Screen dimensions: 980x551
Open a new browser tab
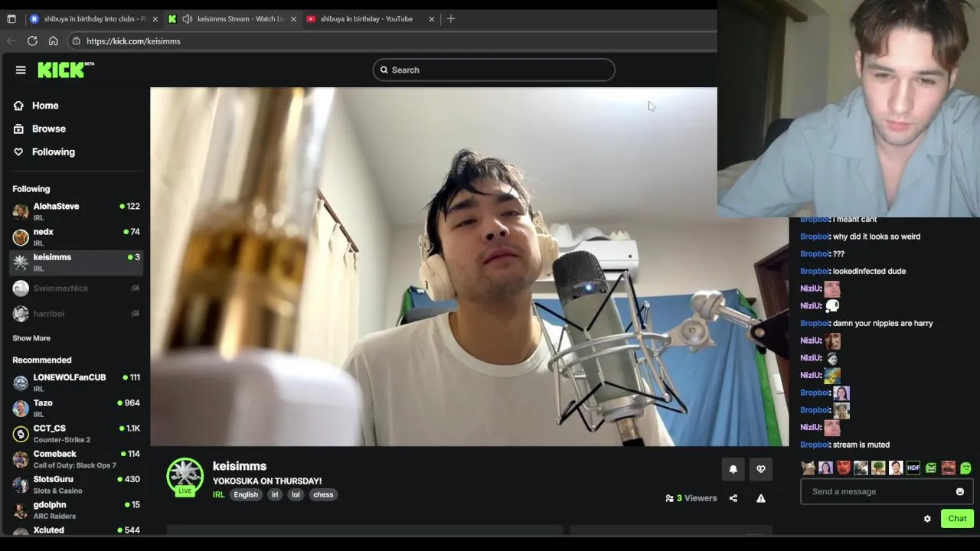451,18
